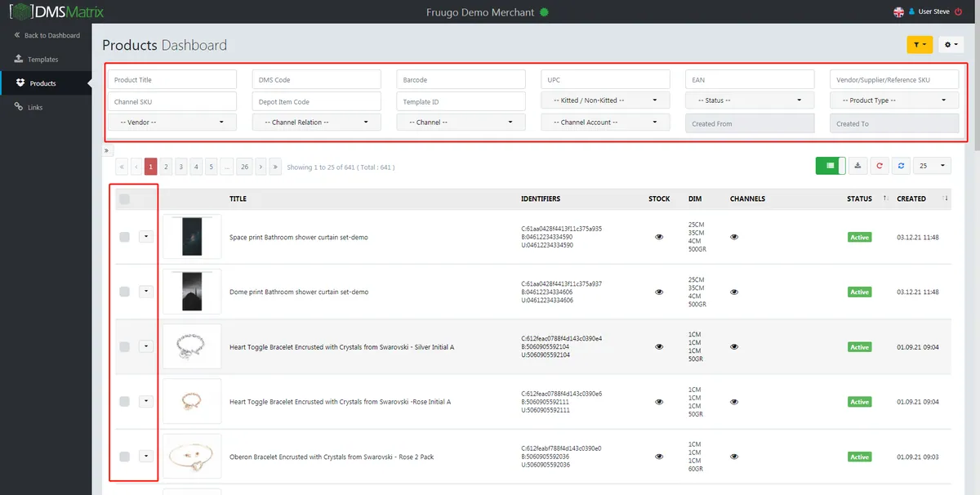Image resolution: width=980 pixels, height=495 pixels.
Task: Go to page 2 of results
Action: click(x=166, y=167)
